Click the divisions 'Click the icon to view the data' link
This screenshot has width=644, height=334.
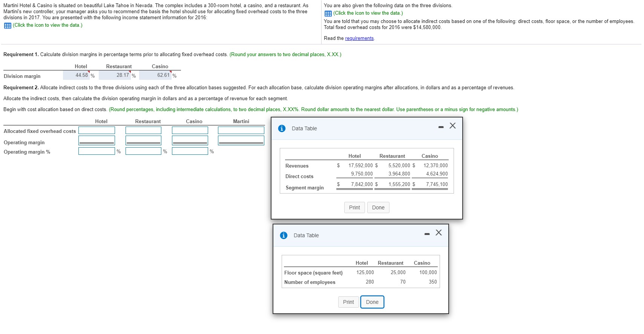368,13
